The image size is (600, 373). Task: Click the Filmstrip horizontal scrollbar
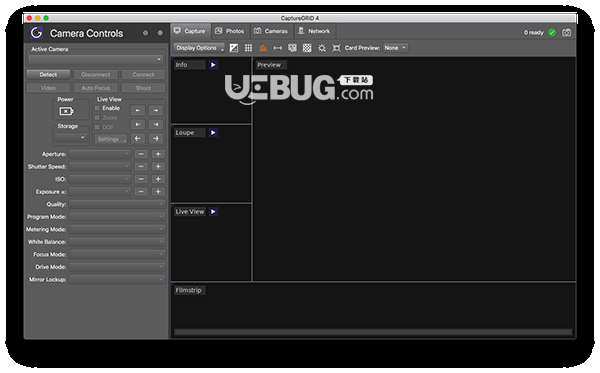(x=373, y=332)
